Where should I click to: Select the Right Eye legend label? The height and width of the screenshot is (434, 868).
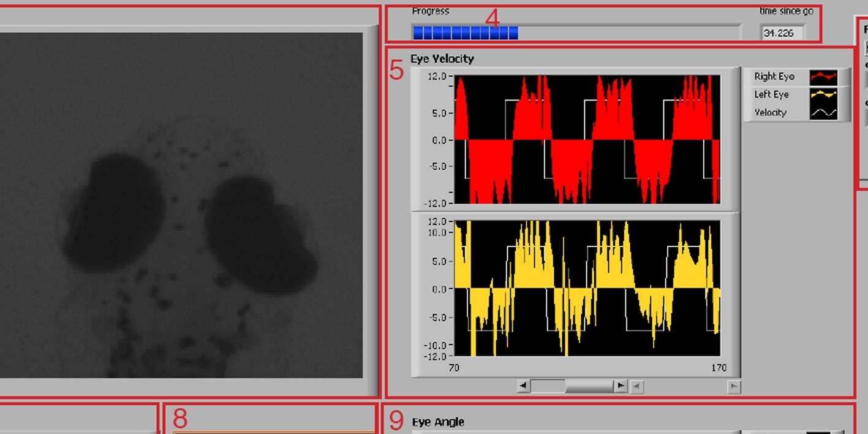pos(774,77)
